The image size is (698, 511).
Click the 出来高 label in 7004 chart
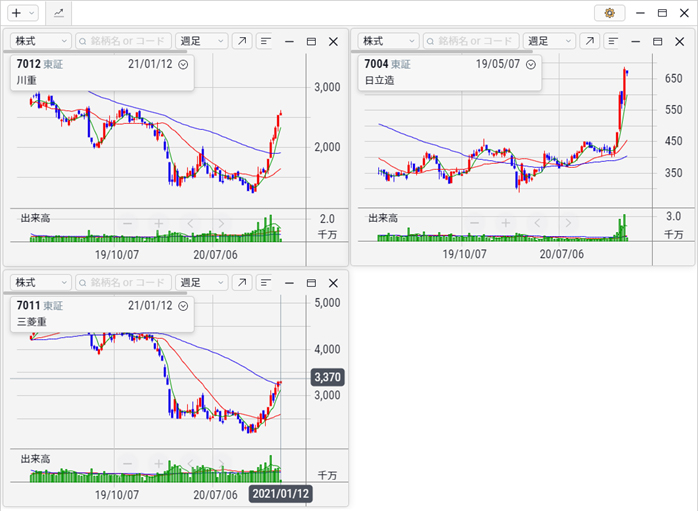pos(383,217)
